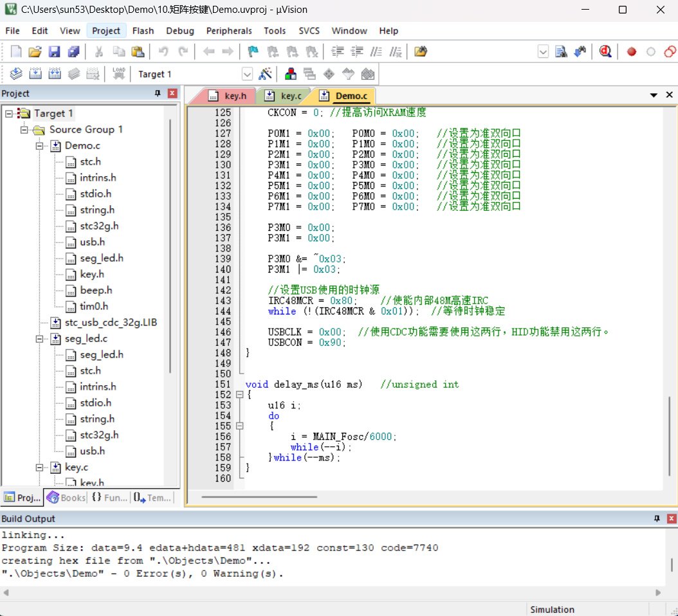
Task: Click the Save file toolbar icon
Action: pos(54,52)
